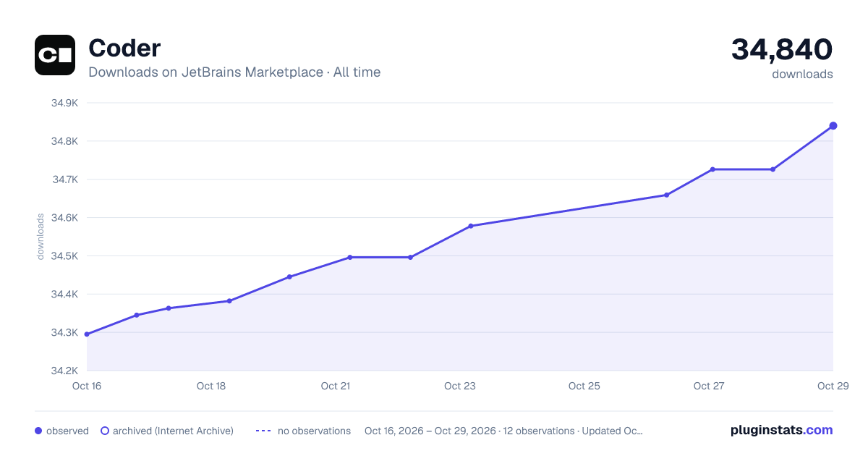Viewport: 868px width, 456px height.
Task: Click the '34.5K' y-axis label
Action: (64, 256)
